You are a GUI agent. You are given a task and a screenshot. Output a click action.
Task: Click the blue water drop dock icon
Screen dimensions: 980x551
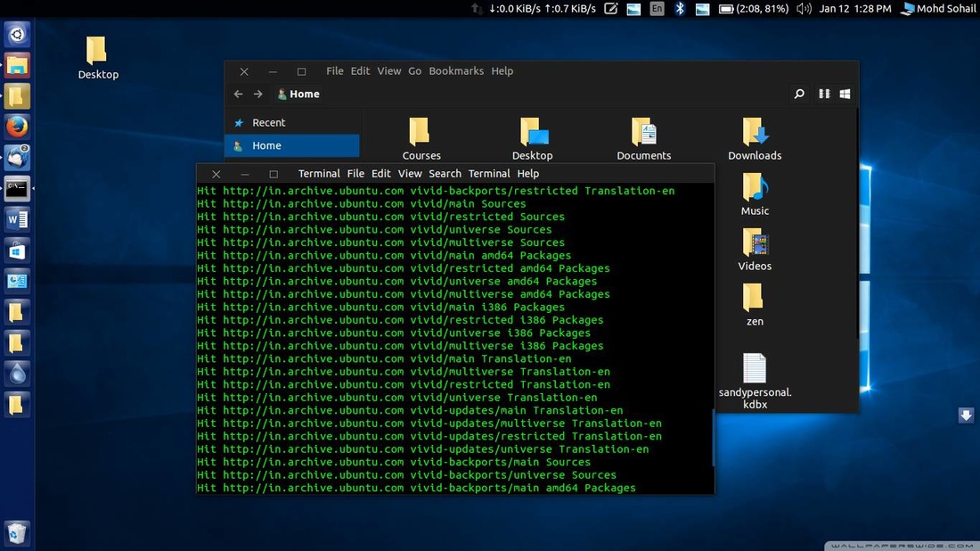click(17, 374)
